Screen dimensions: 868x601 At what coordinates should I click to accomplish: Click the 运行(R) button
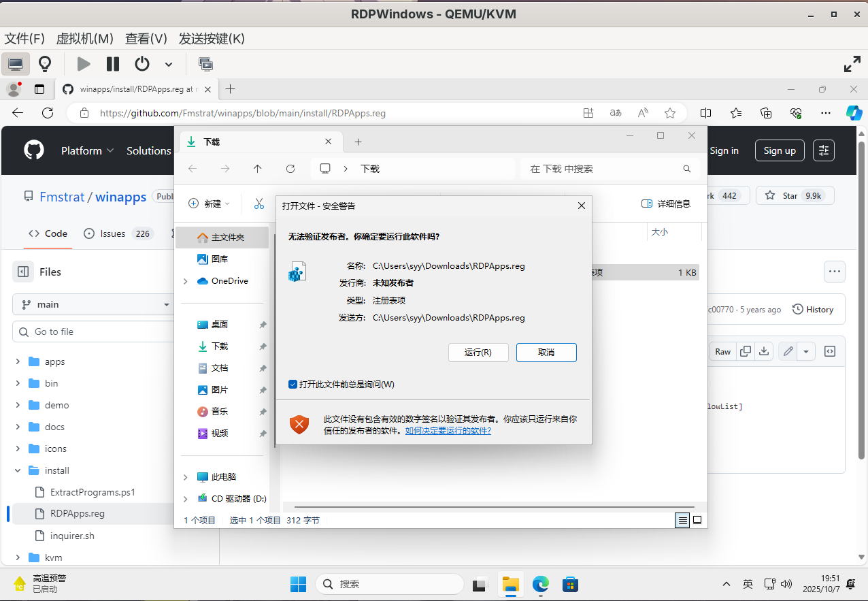coord(478,353)
